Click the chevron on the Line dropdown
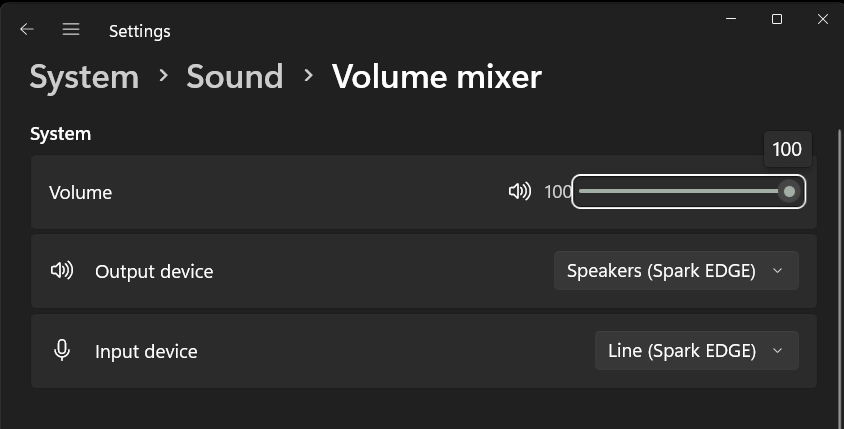 777,350
